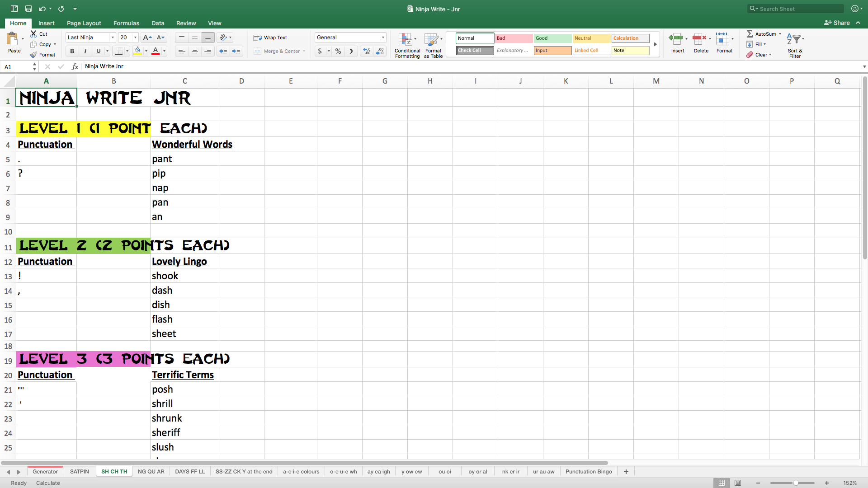The width and height of the screenshot is (868, 488).
Task: Apply the Good cell style
Action: coord(552,38)
